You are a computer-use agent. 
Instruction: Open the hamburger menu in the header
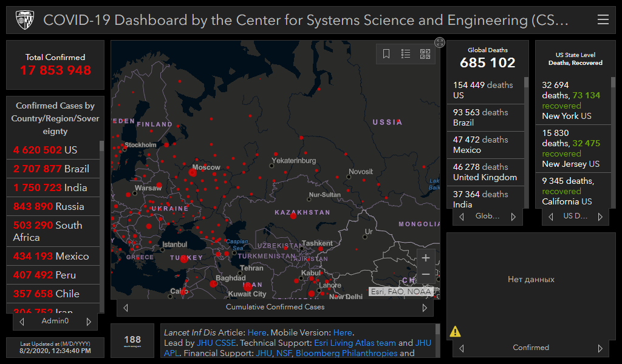click(603, 20)
